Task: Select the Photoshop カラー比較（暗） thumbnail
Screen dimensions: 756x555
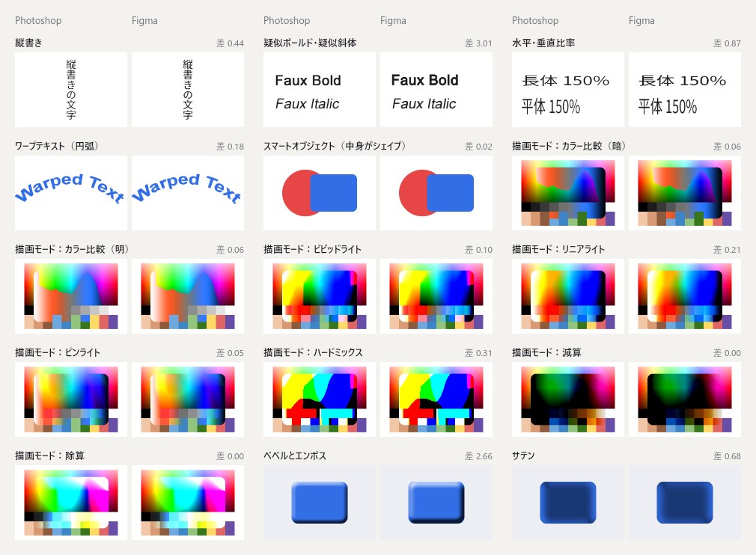Action: pos(568,193)
